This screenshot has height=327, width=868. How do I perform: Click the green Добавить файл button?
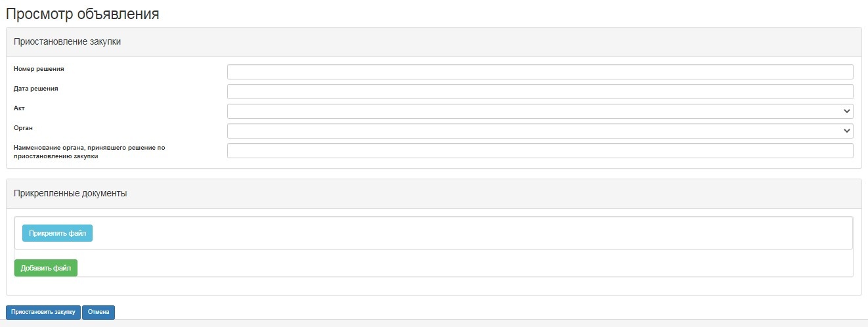pos(46,268)
